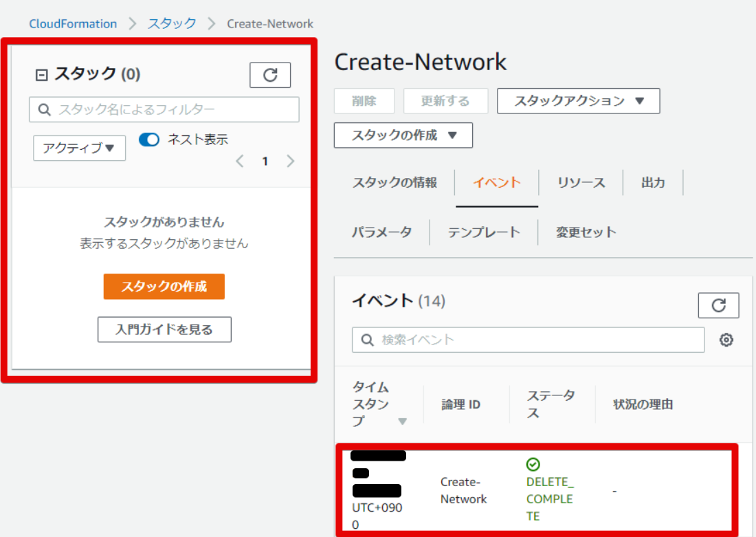Open the event table preferences gear
Viewport: 756px width, 537px height.
click(x=726, y=340)
